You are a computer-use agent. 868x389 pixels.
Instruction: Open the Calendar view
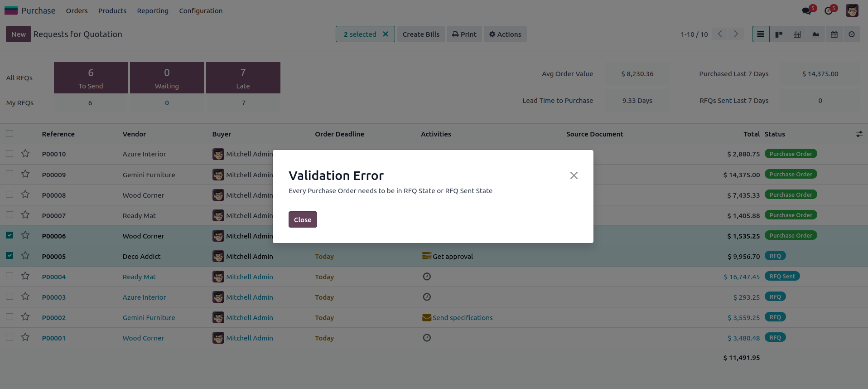tap(834, 34)
